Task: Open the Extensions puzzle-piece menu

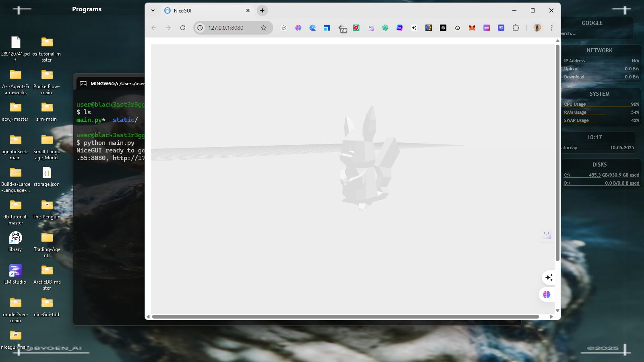Action: [x=516, y=28]
